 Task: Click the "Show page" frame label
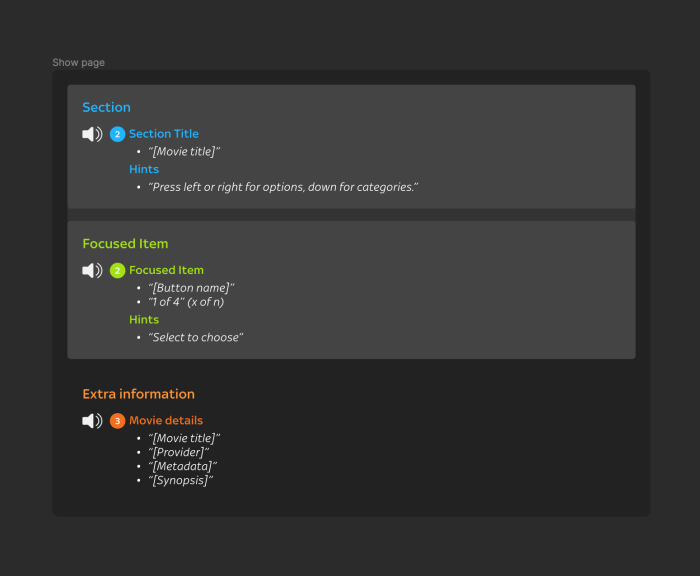(x=78, y=63)
